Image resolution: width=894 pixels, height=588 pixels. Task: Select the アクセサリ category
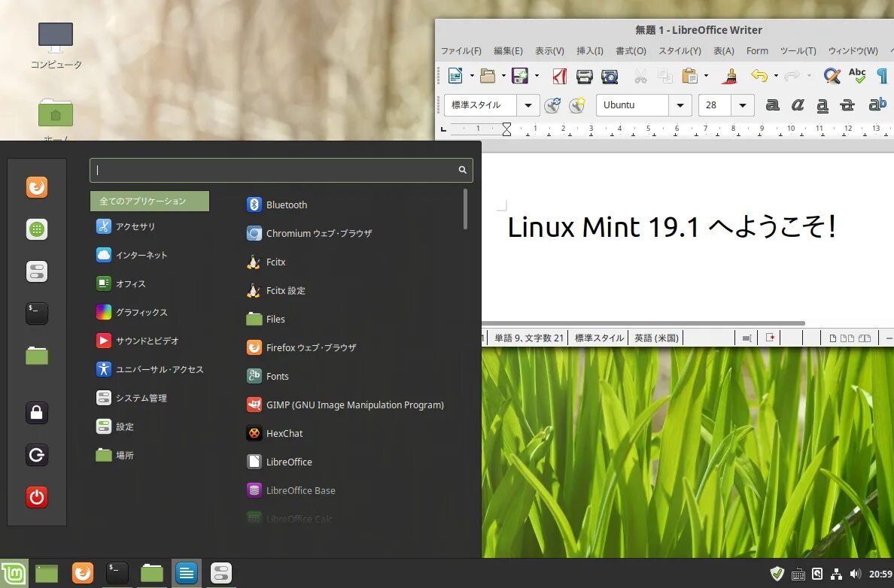(150, 226)
